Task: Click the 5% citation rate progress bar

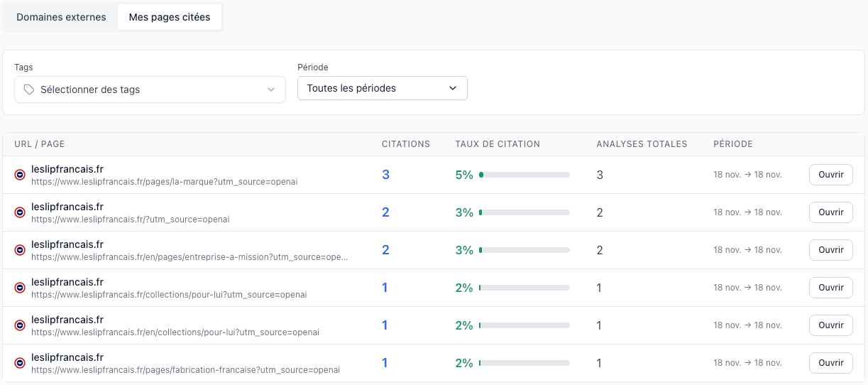Action: coord(524,175)
